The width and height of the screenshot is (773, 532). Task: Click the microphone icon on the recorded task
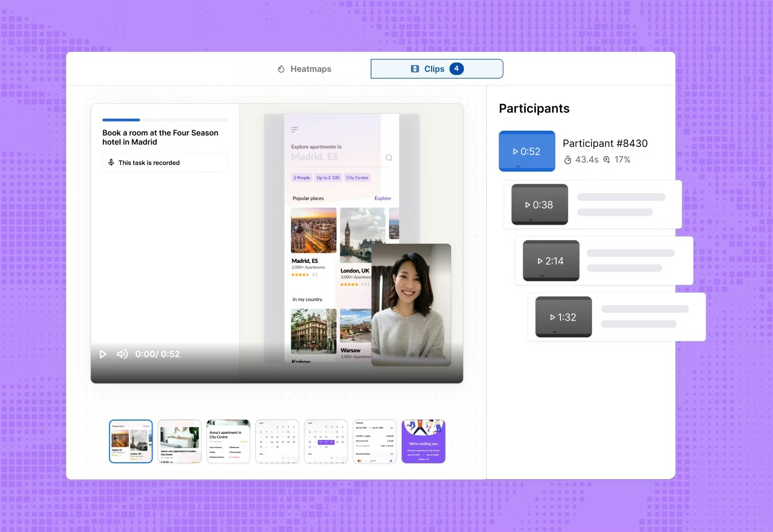tap(111, 162)
